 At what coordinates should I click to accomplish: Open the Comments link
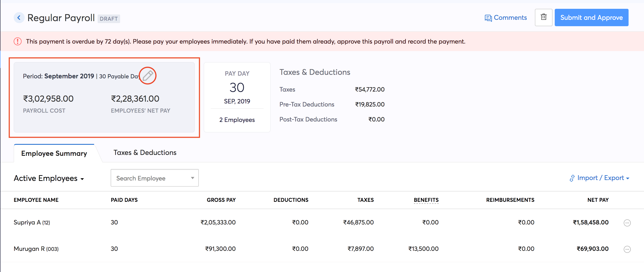pos(510,18)
